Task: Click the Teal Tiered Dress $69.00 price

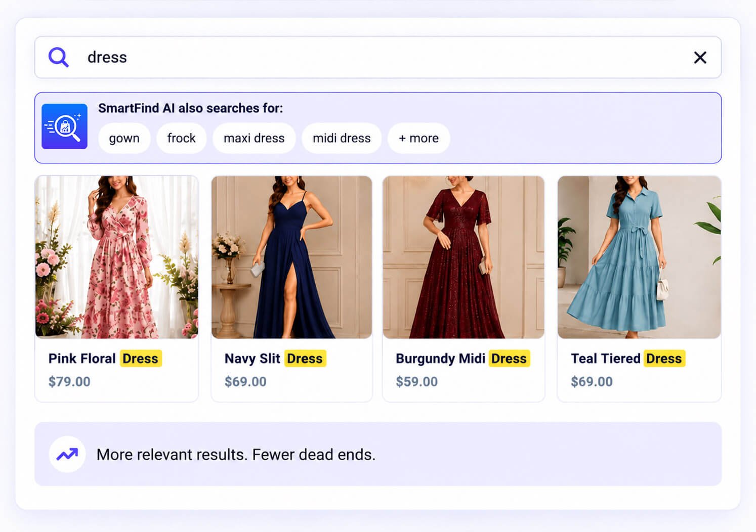Action: coord(592,381)
